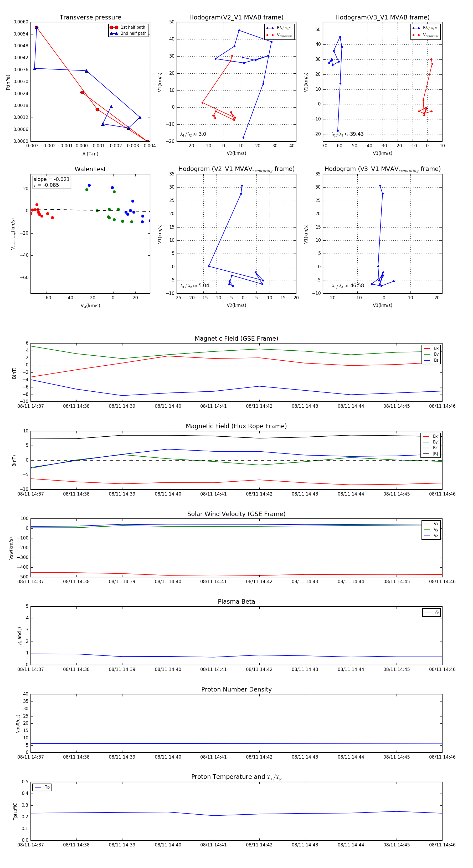Select the 'Hodogram(V2_V1 MVAB frame)' title

pyautogui.click(x=236, y=18)
